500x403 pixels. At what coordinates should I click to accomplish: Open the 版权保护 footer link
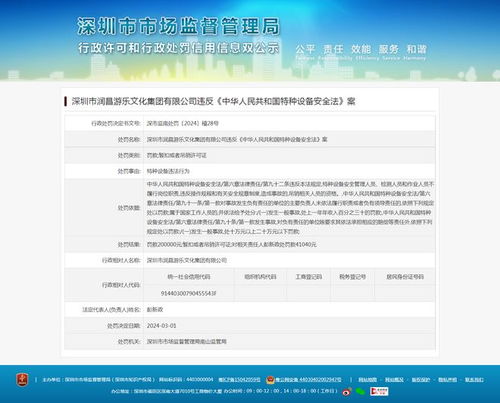tap(421, 380)
